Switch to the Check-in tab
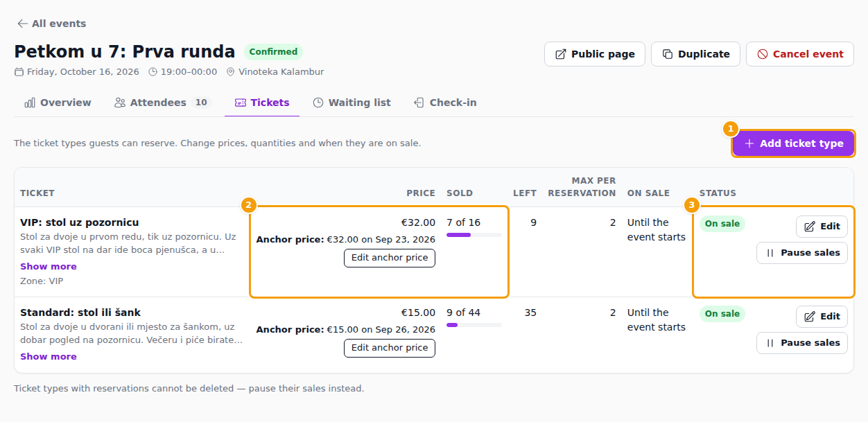The image size is (868, 422). tap(445, 103)
